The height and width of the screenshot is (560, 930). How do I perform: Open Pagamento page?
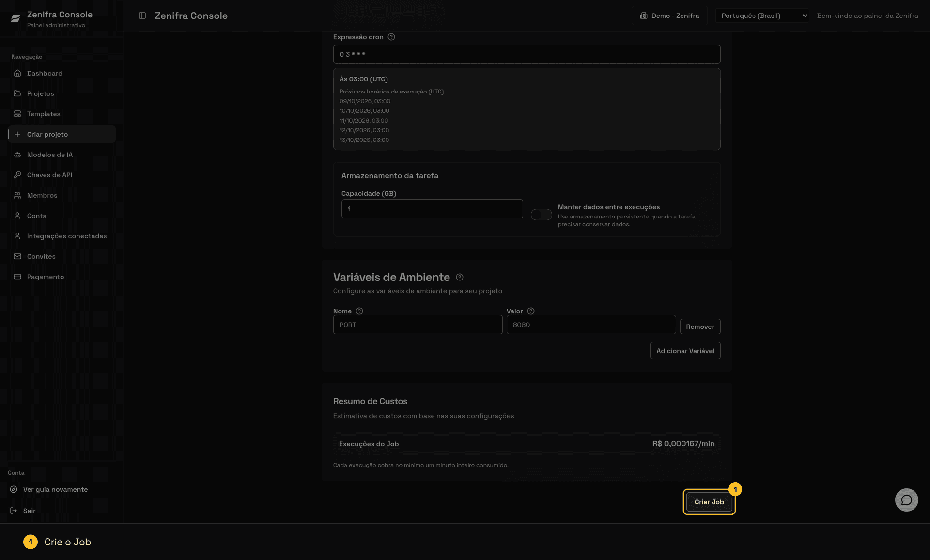[x=62, y=277]
